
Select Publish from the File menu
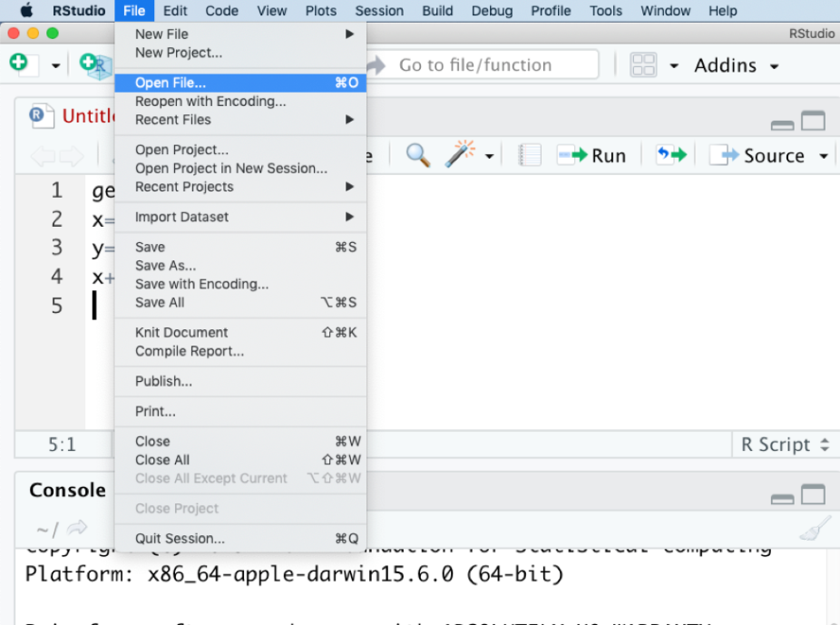pos(240,381)
